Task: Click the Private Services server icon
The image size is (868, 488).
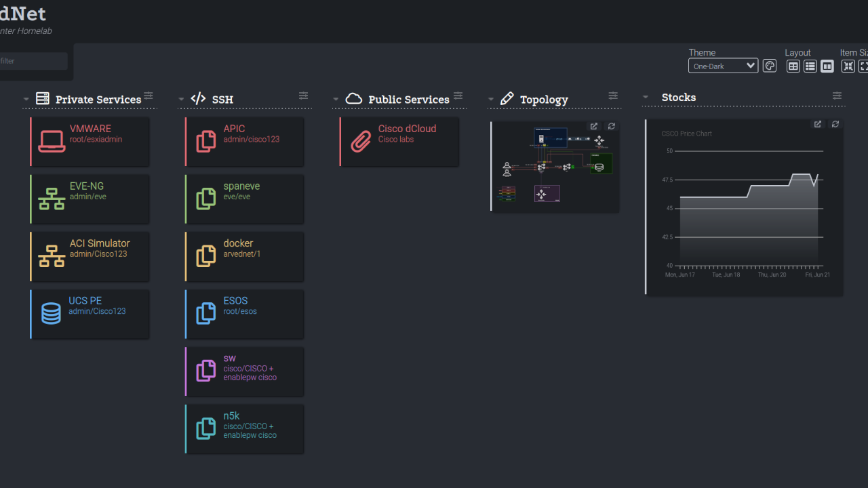Action: [43, 98]
